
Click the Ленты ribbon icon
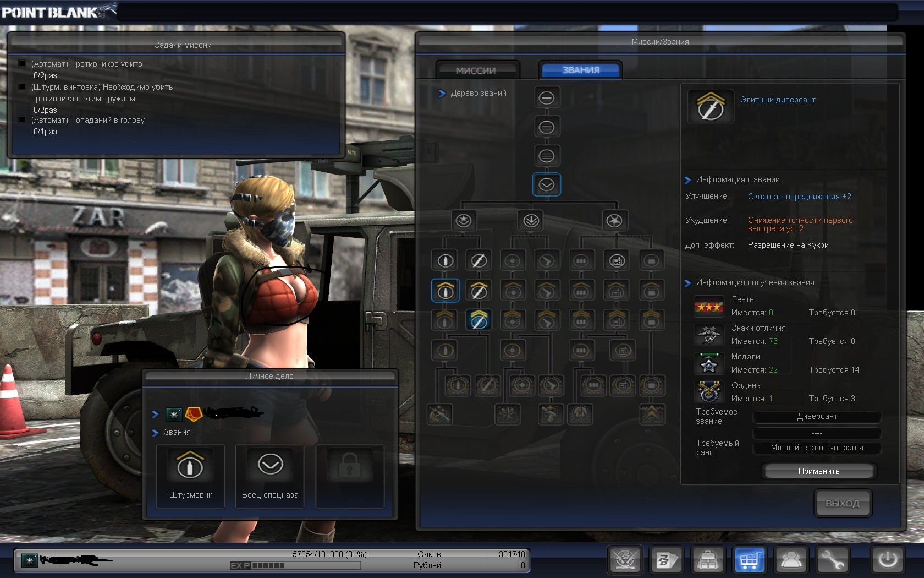tap(709, 306)
